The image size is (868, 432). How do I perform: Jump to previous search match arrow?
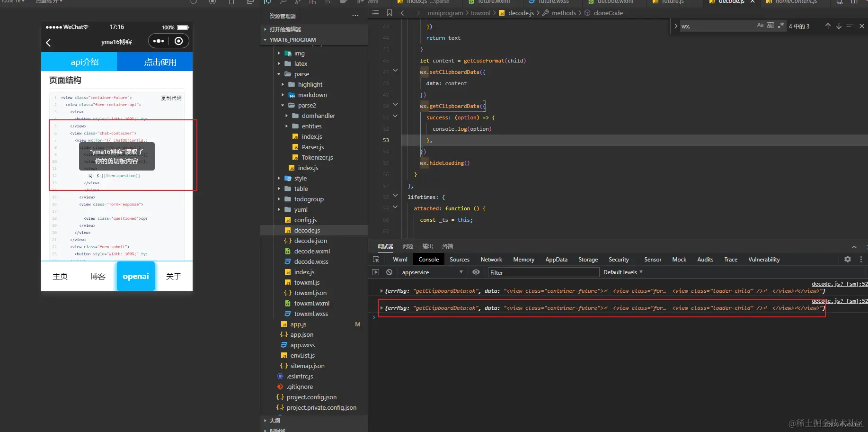click(828, 26)
